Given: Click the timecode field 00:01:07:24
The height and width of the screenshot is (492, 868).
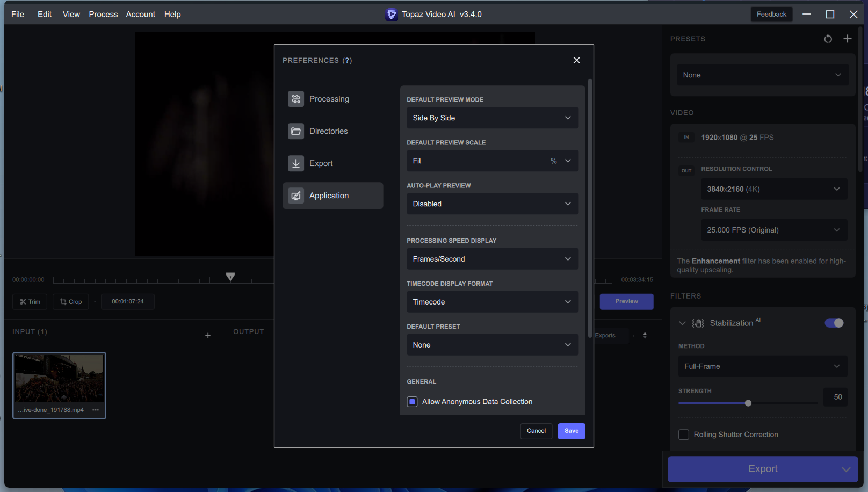Looking at the screenshot, I should click(128, 302).
